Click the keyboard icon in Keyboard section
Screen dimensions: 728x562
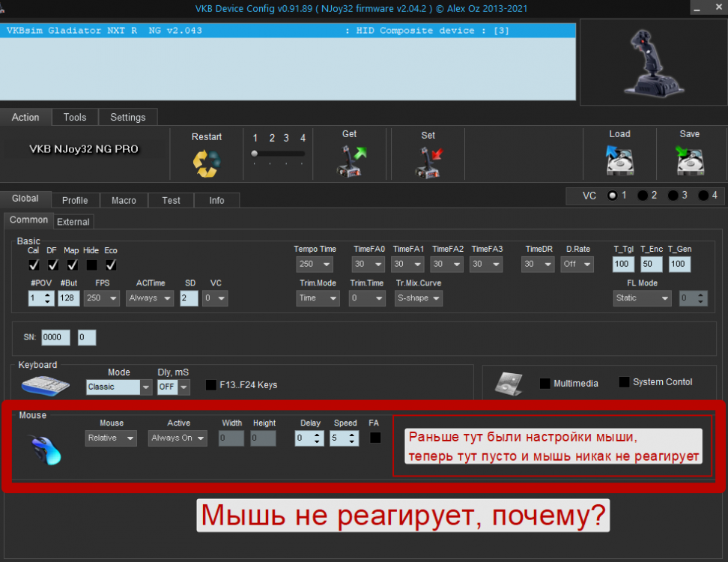click(45, 385)
